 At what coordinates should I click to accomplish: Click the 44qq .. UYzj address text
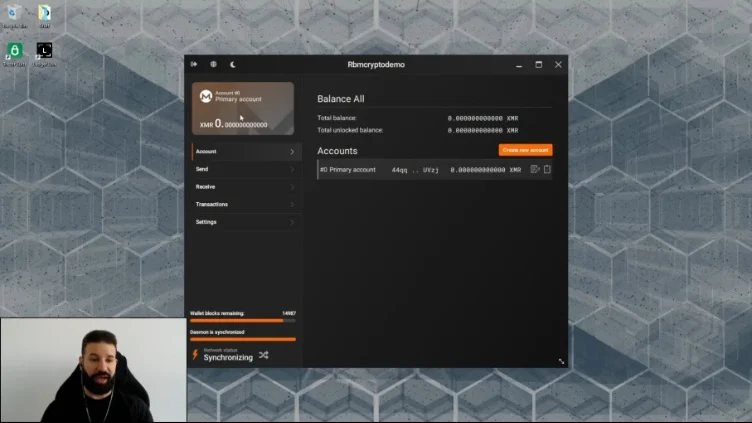click(415, 170)
